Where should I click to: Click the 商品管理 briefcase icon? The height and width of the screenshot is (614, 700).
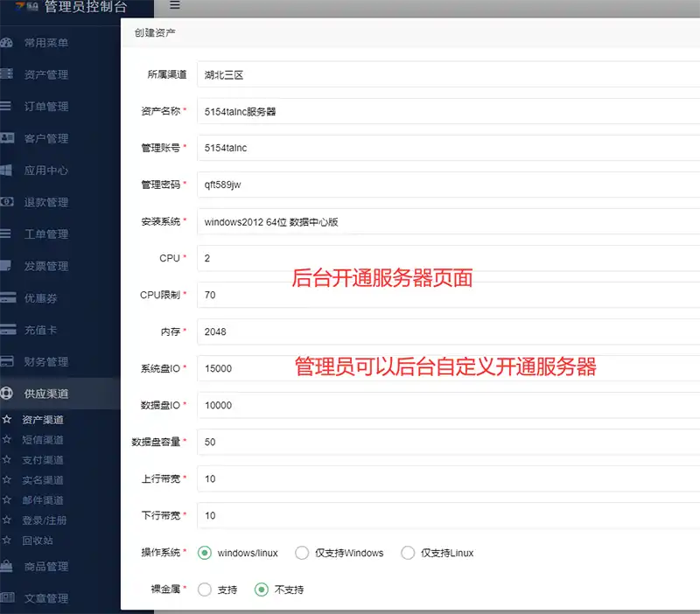(x=6, y=566)
